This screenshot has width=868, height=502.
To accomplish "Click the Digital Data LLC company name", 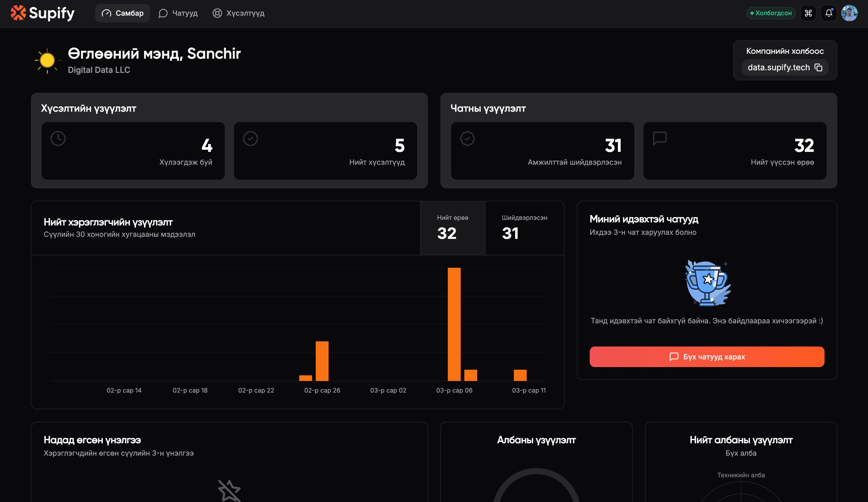I will pyautogui.click(x=99, y=70).
